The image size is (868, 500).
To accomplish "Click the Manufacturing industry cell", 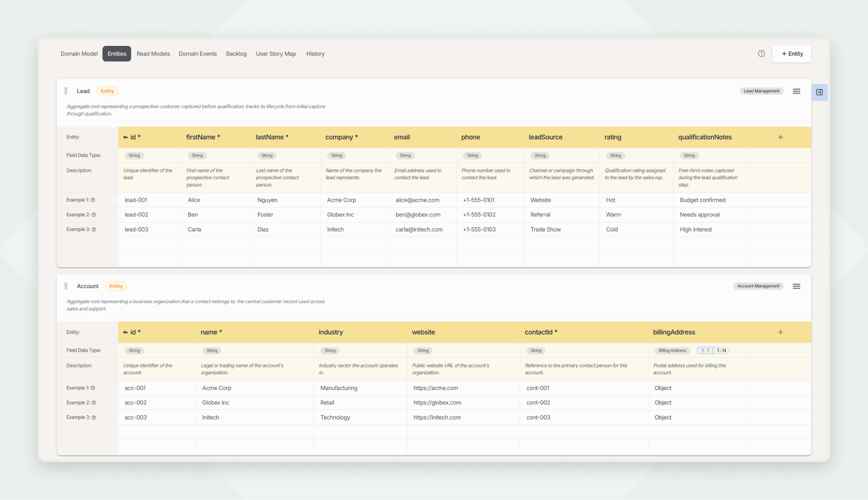I will pos(360,388).
